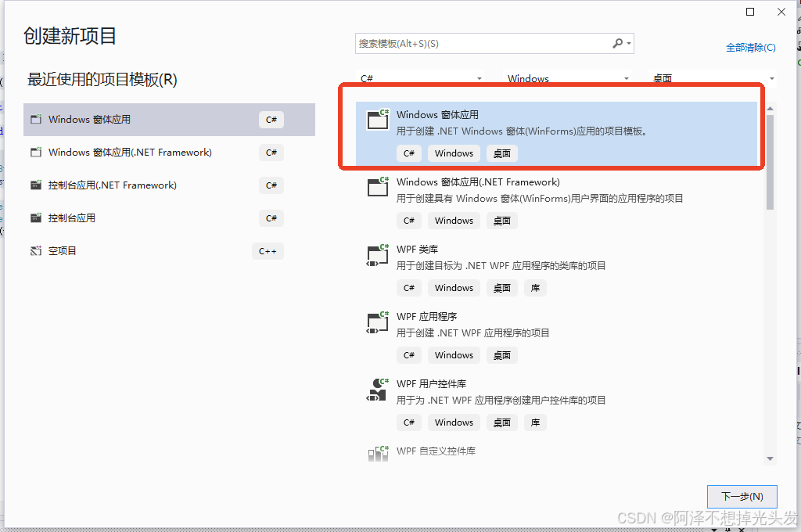Viewport: 801px width, 532px height.
Task: Click the 下一步(N) button
Action: (x=742, y=496)
